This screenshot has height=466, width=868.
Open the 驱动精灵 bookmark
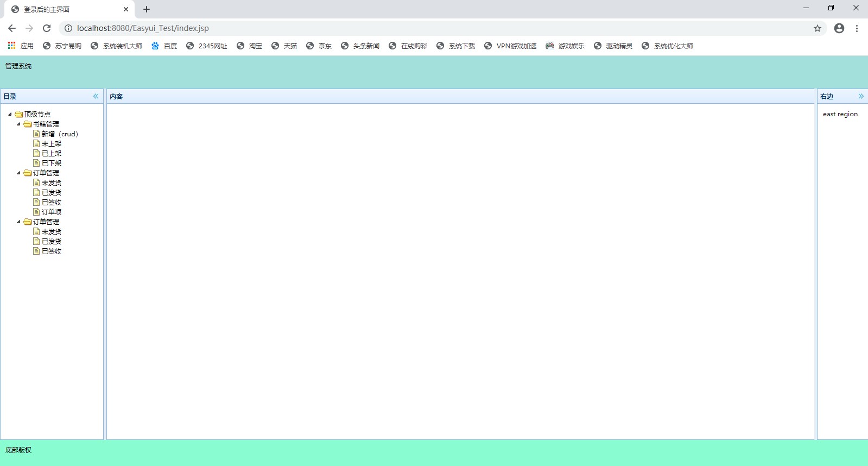click(613, 46)
